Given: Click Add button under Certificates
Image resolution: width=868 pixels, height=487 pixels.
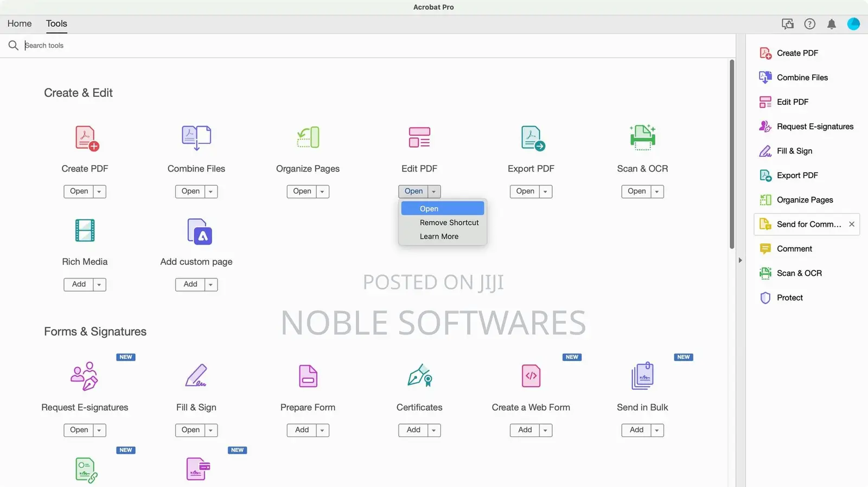Looking at the screenshot, I should pos(413,431).
